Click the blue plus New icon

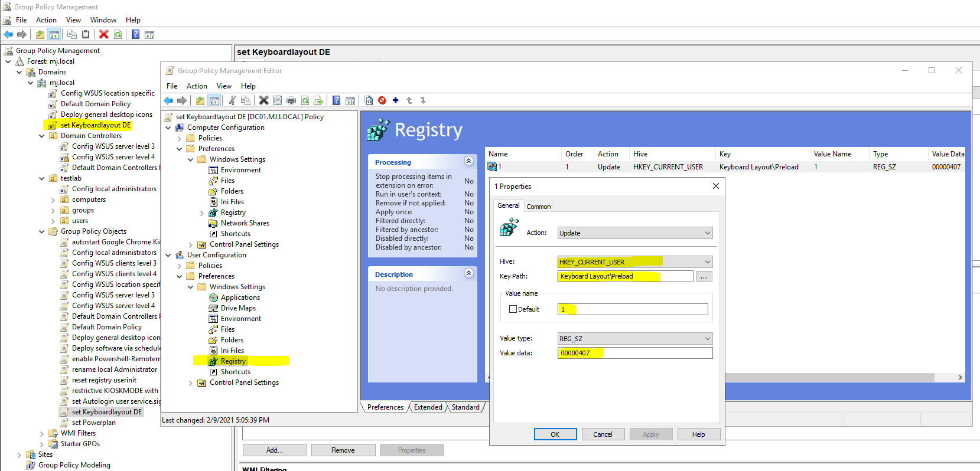[396, 100]
